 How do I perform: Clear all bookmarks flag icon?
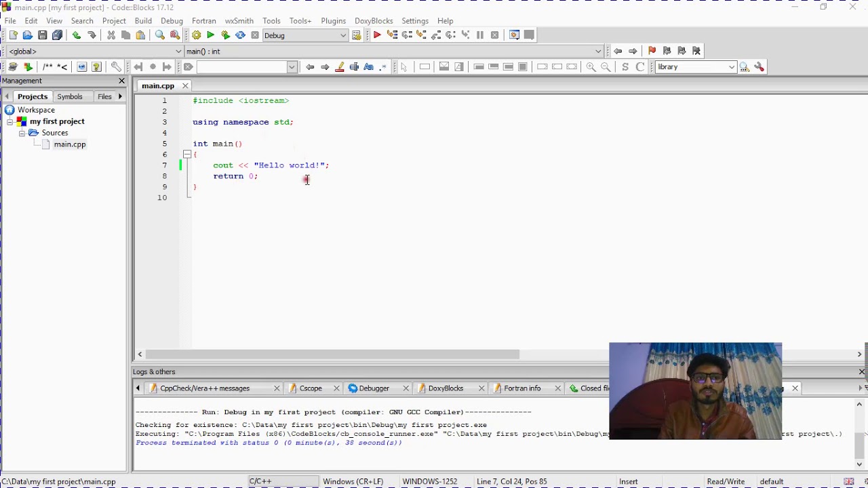pyautogui.click(x=696, y=51)
